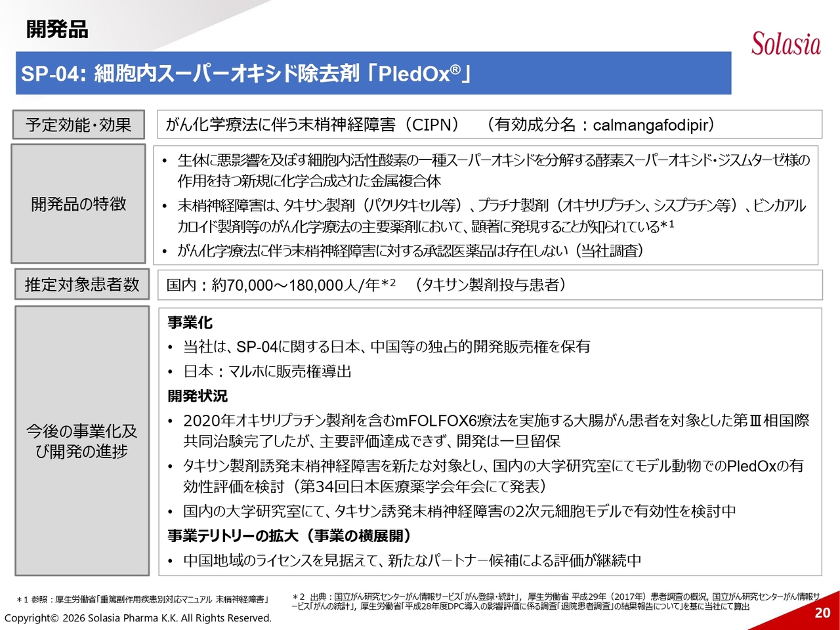The width and height of the screenshot is (840, 630).
Task: Click the 開発品 slide title
Action: click(57, 30)
